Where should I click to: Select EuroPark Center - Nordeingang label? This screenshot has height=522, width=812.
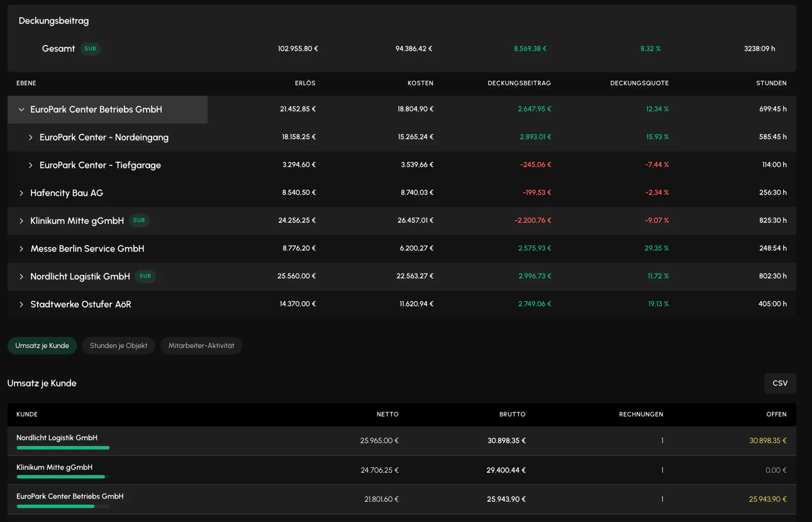104,137
